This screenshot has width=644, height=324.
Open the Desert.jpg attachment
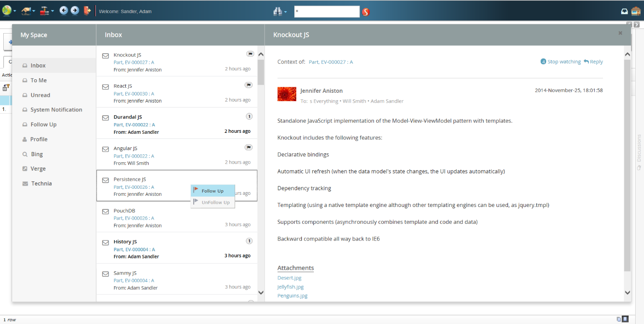tap(289, 278)
